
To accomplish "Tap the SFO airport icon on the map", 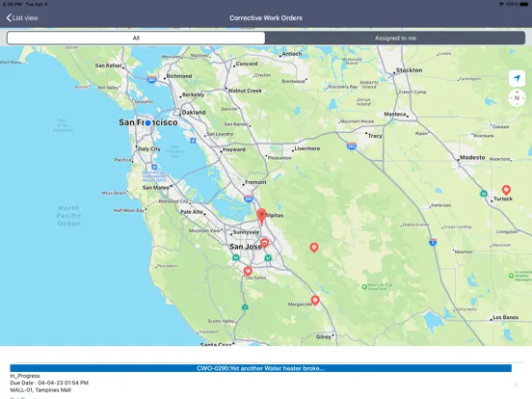I will 154,167.
